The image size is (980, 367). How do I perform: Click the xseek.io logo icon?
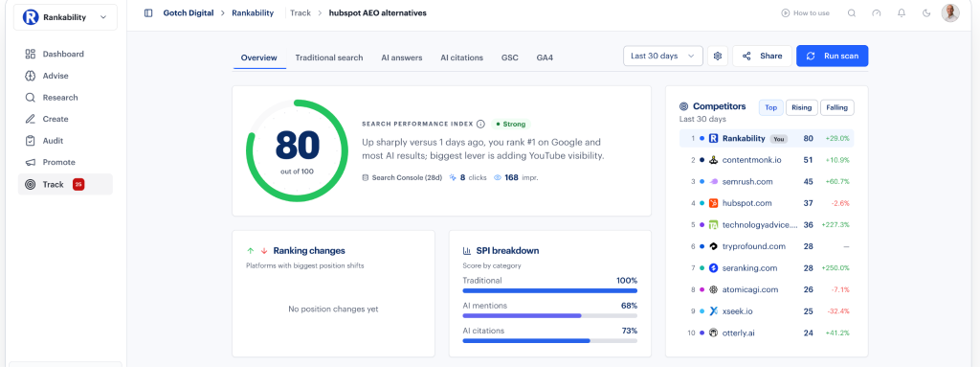tap(713, 311)
